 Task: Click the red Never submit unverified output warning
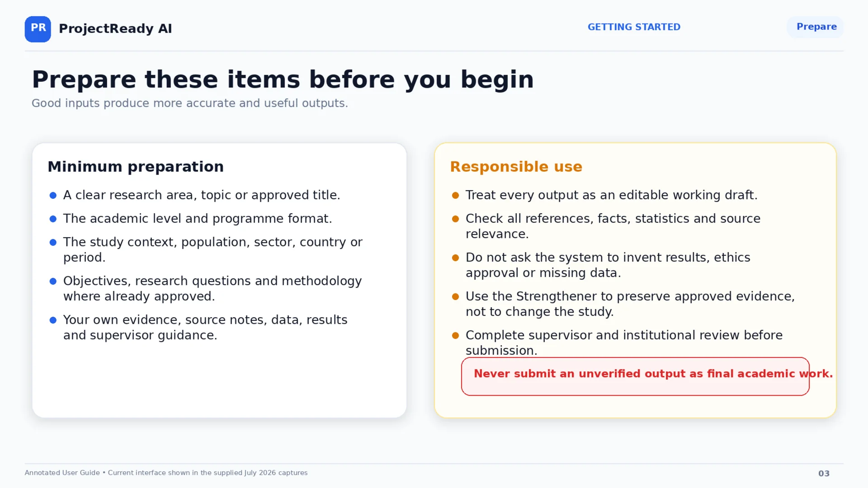click(635, 376)
